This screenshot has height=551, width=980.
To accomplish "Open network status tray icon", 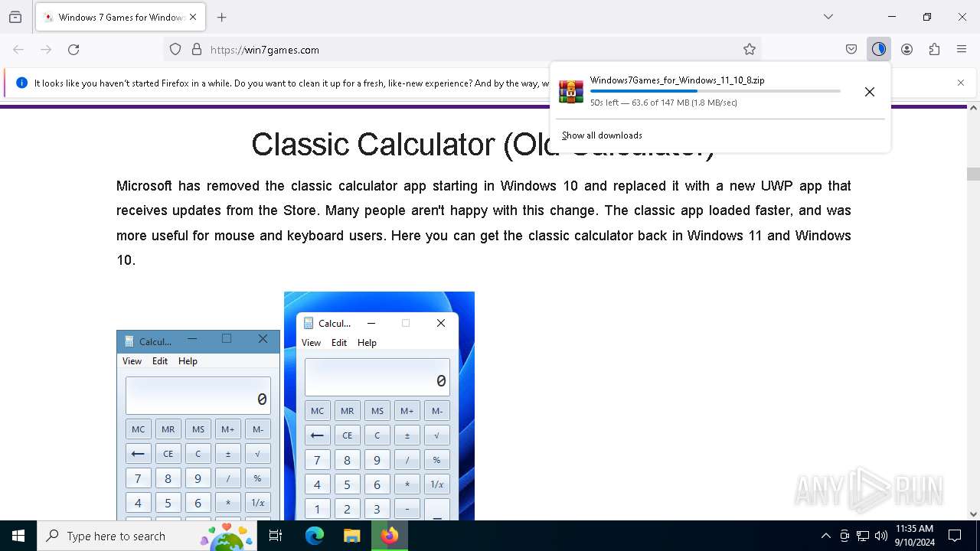I will coord(863,536).
